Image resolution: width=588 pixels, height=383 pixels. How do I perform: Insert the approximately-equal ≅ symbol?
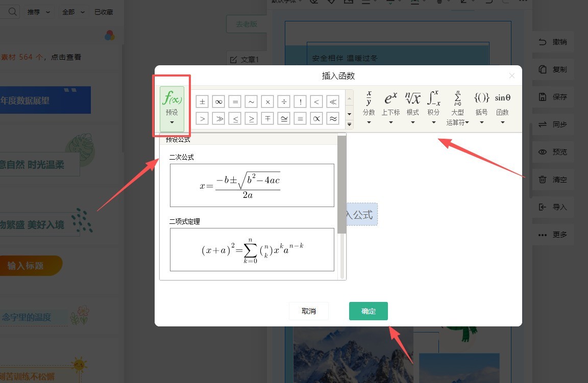click(284, 119)
